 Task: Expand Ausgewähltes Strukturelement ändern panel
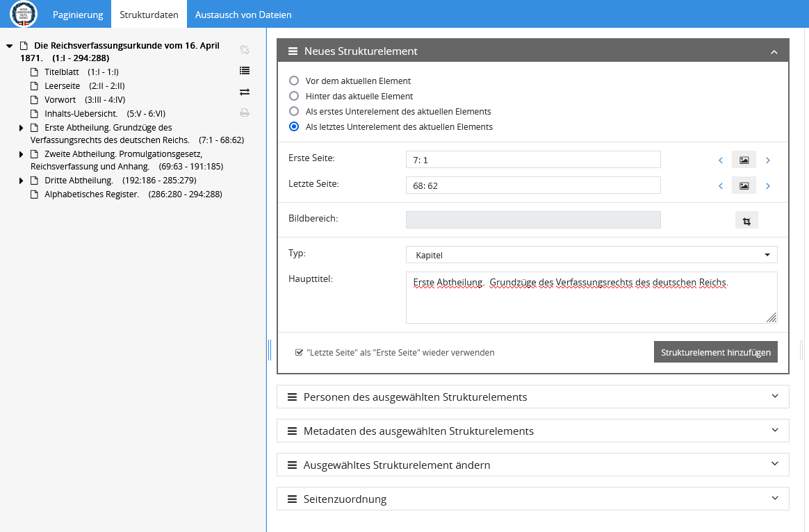tap(533, 465)
